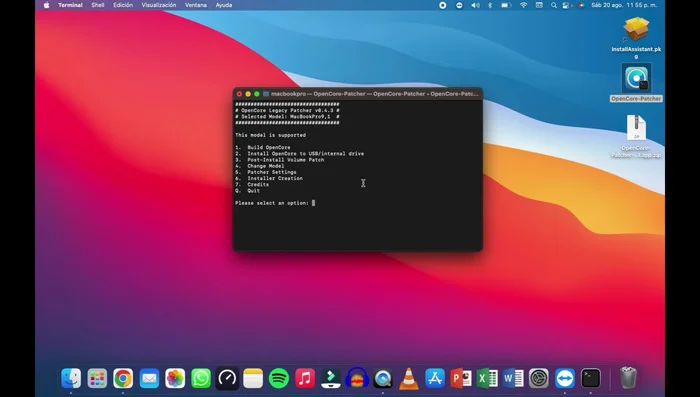
Task: Select the OpenCore-Patcher zip file on desktop
Action: click(636, 136)
